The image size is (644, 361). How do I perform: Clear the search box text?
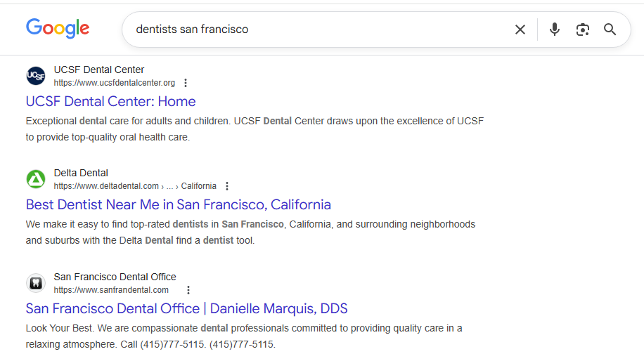click(x=520, y=29)
